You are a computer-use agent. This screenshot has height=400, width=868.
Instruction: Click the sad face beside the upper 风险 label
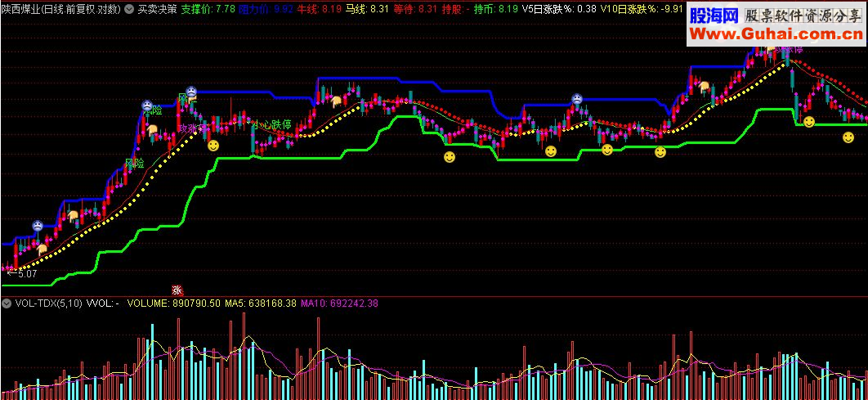pyautogui.click(x=146, y=105)
